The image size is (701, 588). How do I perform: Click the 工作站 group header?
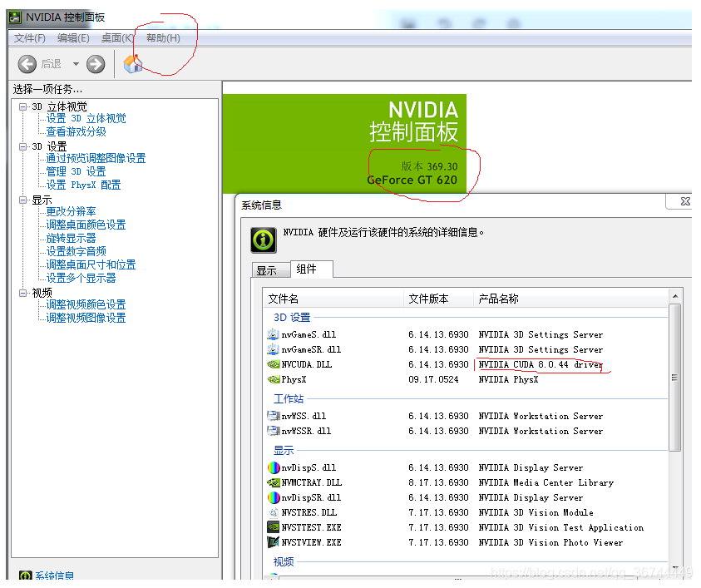(289, 399)
